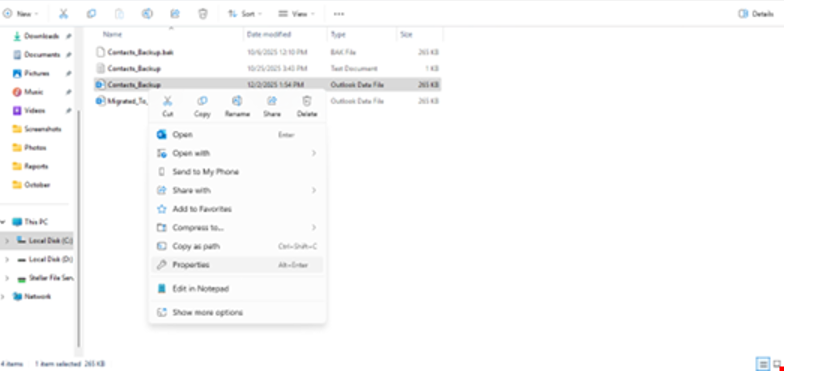This screenshot has height=376, width=817.
Task: Click the Rename icon in the top toolbar
Action: click(147, 14)
